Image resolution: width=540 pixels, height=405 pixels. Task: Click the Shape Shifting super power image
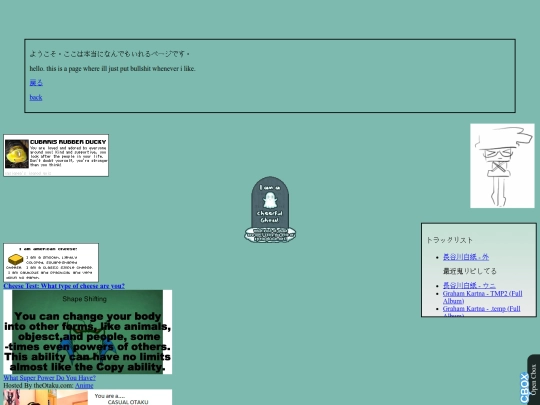point(87,332)
